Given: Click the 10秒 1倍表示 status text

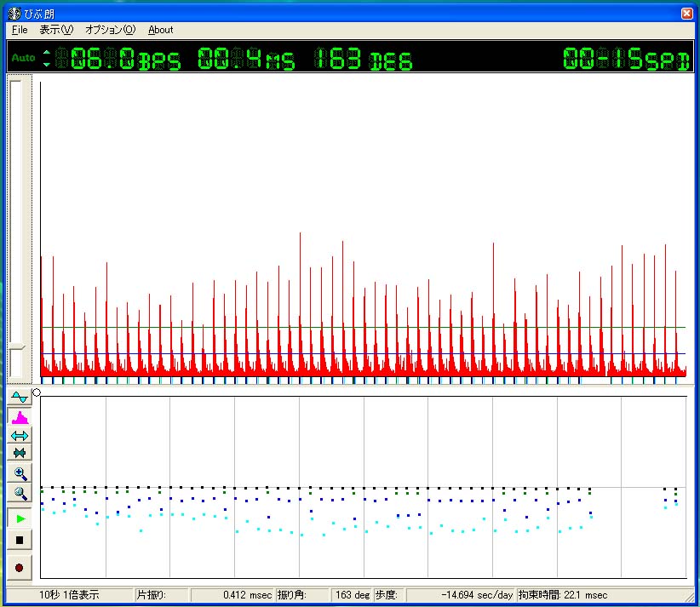Looking at the screenshot, I should (x=69, y=595).
